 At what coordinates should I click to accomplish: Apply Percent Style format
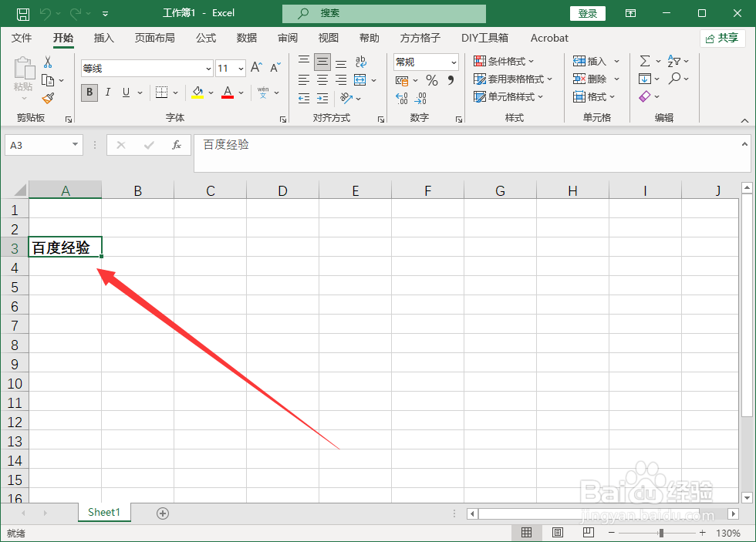pyautogui.click(x=432, y=80)
